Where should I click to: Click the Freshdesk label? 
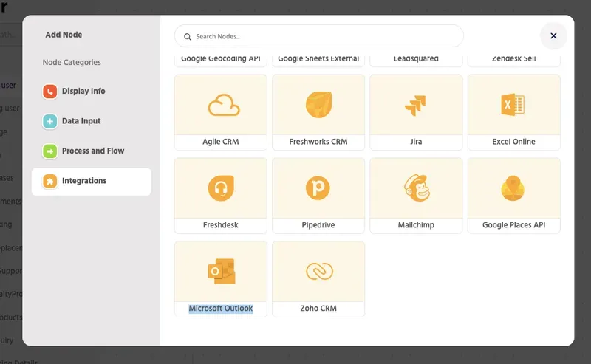coord(220,225)
